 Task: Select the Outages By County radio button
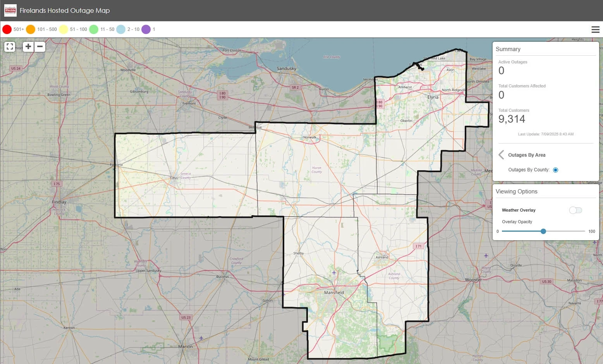click(556, 170)
